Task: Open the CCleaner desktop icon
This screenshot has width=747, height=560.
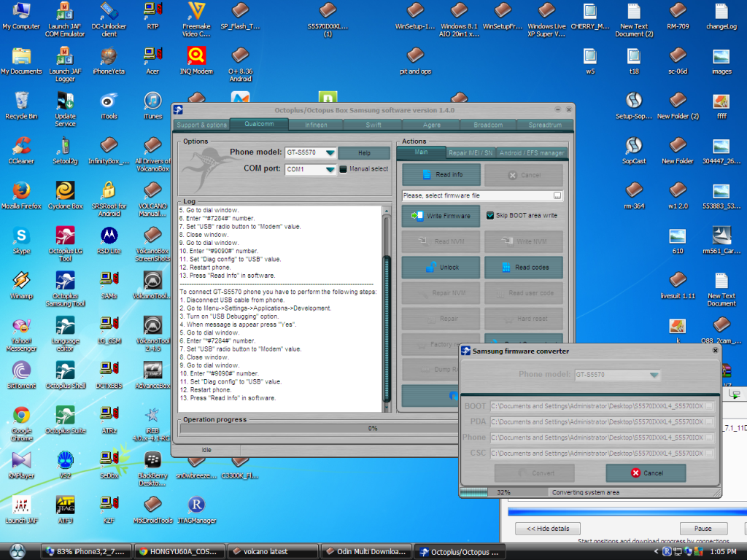Action: (21, 150)
